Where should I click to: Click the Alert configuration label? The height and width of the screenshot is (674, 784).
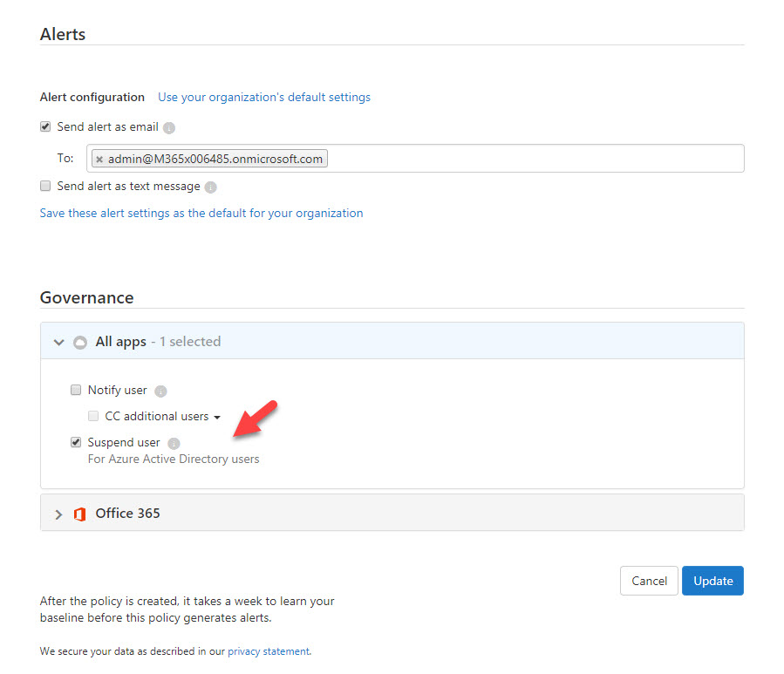(92, 97)
